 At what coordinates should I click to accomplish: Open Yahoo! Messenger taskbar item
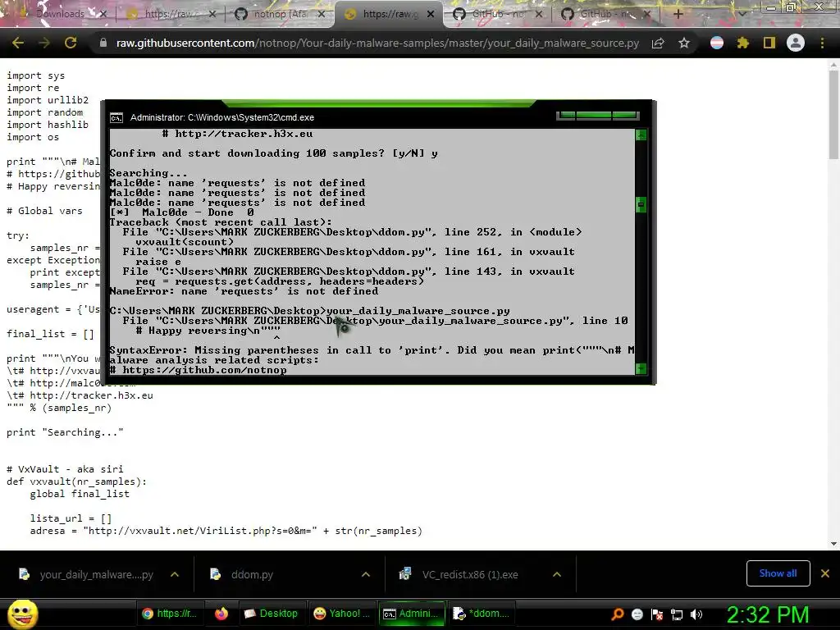(x=342, y=614)
